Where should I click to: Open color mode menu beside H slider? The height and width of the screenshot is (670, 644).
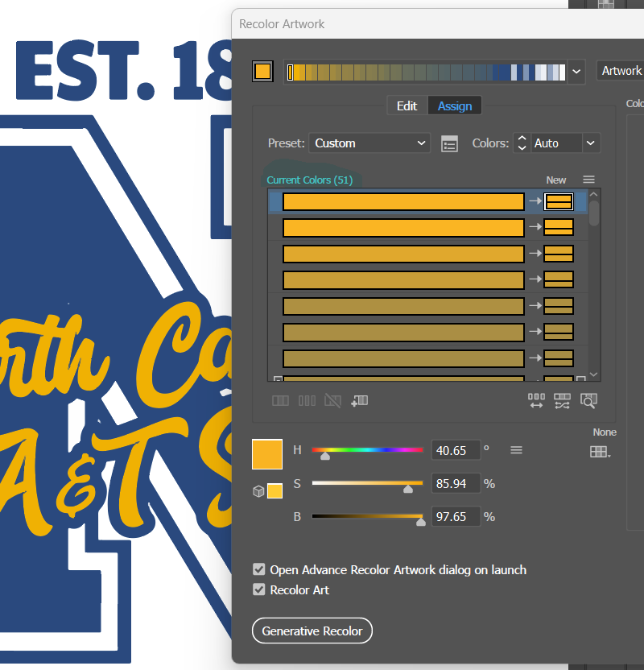click(516, 450)
